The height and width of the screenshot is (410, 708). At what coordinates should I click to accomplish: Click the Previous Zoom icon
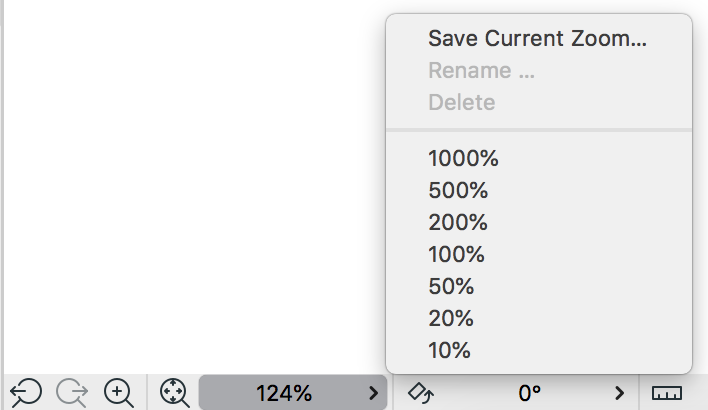tap(26, 392)
